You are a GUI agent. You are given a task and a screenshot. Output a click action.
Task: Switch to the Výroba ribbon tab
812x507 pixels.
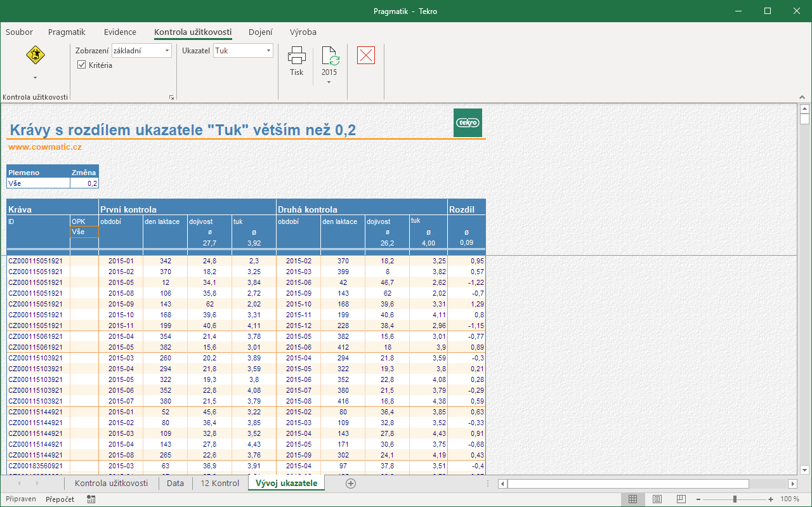pos(303,32)
